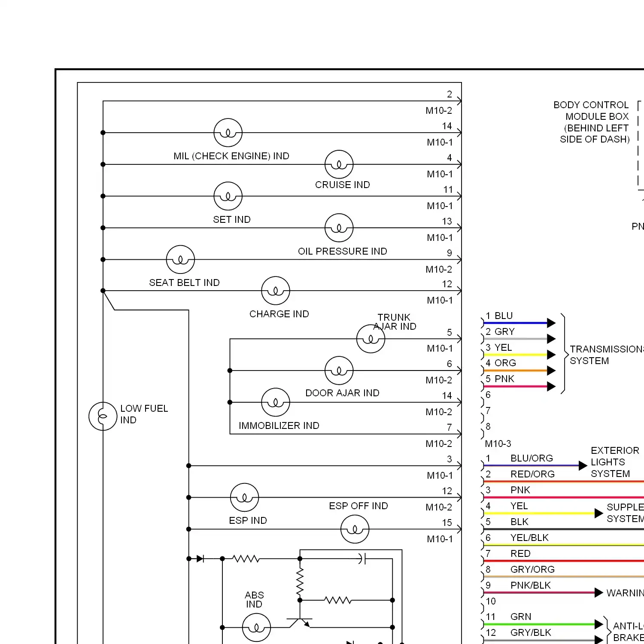Click the ESP OFF lamp symbol

coord(355,529)
